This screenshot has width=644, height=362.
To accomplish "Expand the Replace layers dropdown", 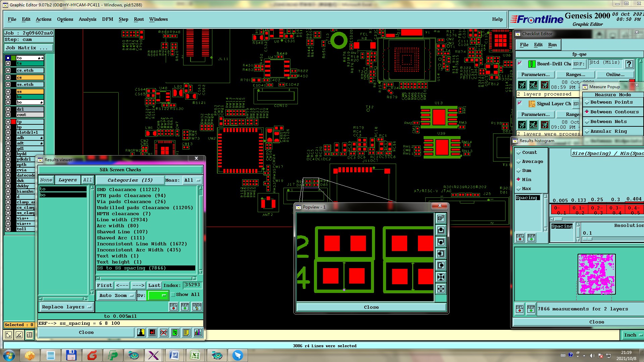I will pos(66,307).
